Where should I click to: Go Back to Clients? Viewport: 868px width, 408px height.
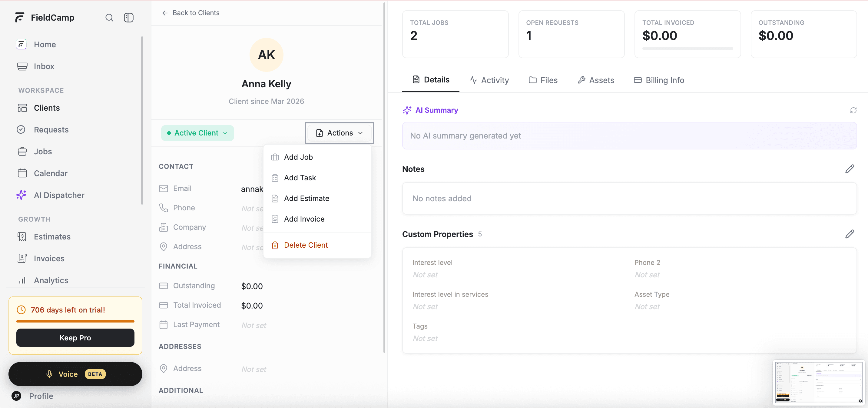[x=191, y=13]
